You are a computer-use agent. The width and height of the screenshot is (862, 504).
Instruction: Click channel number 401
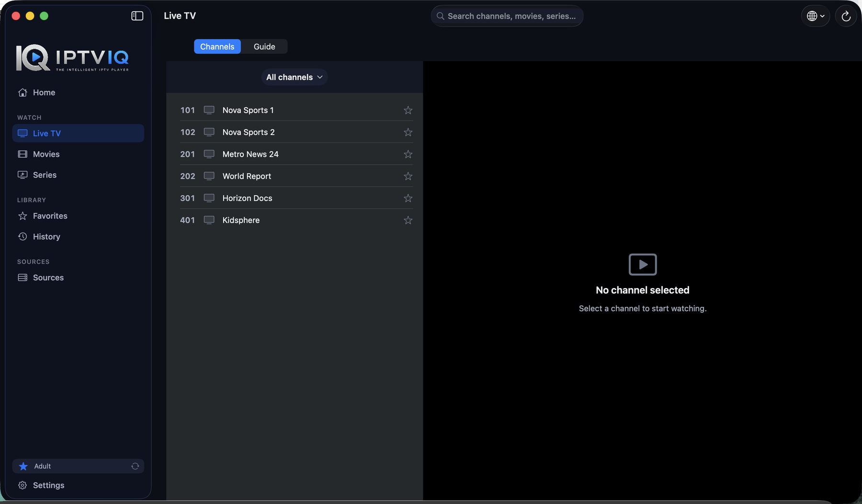[x=188, y=220]
